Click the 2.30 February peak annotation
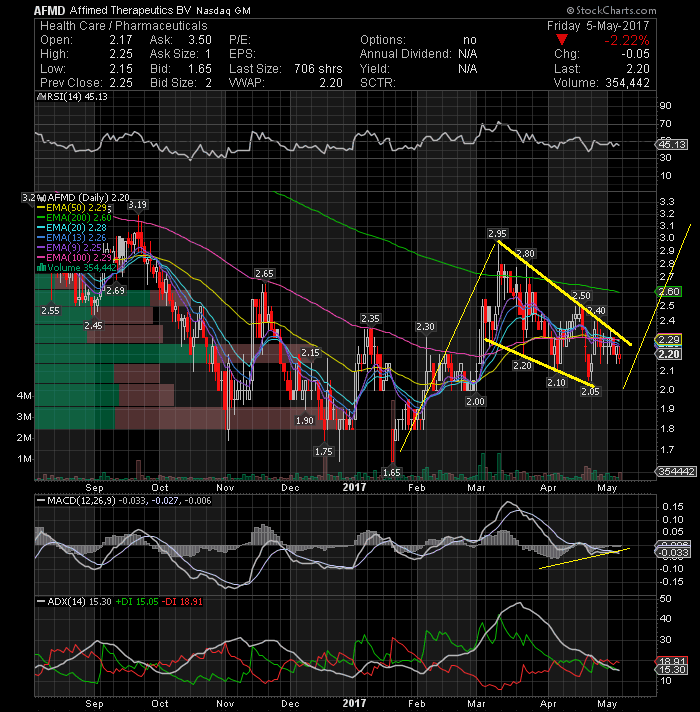The width and height of the screenshot is (700, 712). click(425, 326)
